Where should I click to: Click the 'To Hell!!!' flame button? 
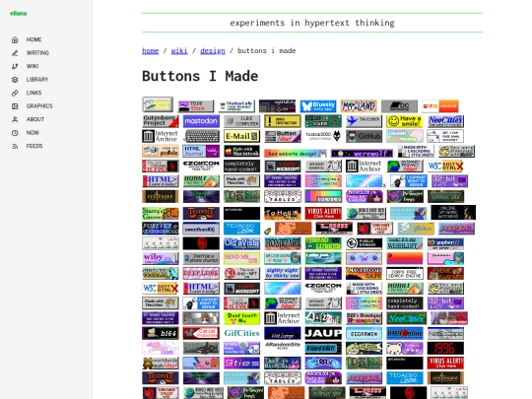click(283, 213)
